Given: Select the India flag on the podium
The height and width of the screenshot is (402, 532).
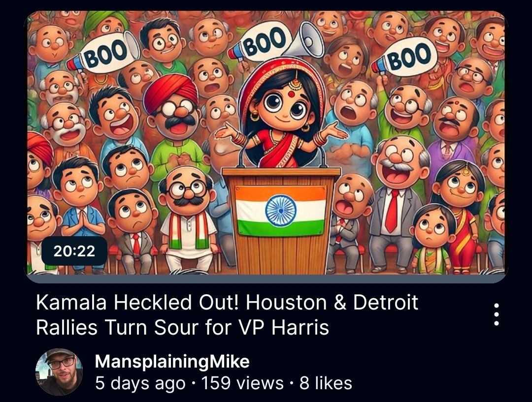Looking at the screenshot, I should click(x=281, y=211).
